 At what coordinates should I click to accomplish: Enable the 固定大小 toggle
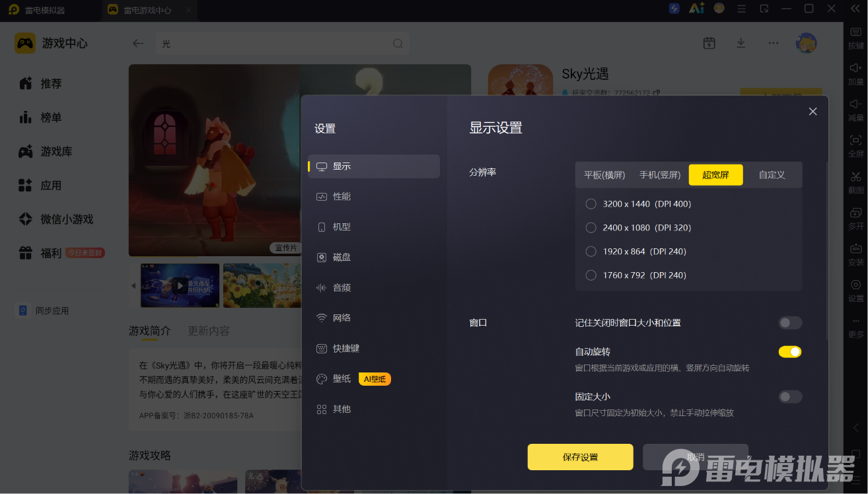790,397
